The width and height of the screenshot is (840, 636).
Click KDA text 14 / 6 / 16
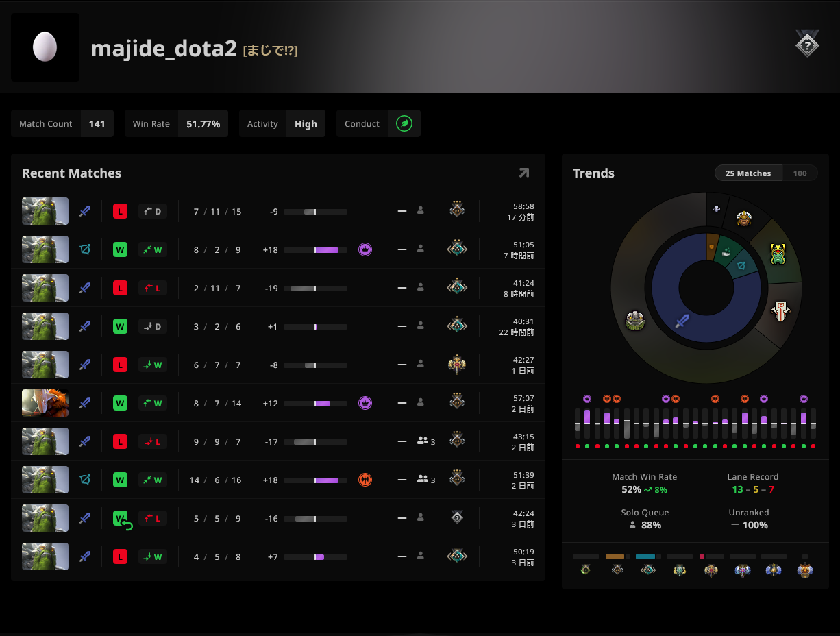tap(215, 480)
